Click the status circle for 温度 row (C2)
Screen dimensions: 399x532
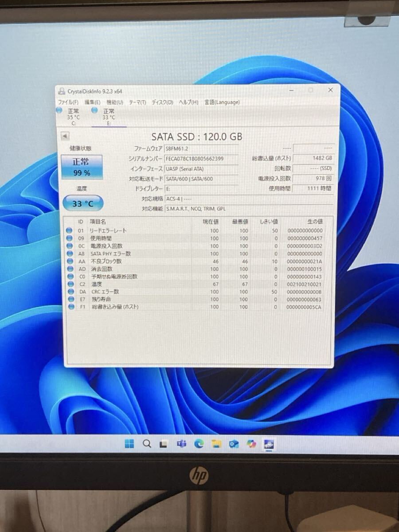[x=70, y=284]
